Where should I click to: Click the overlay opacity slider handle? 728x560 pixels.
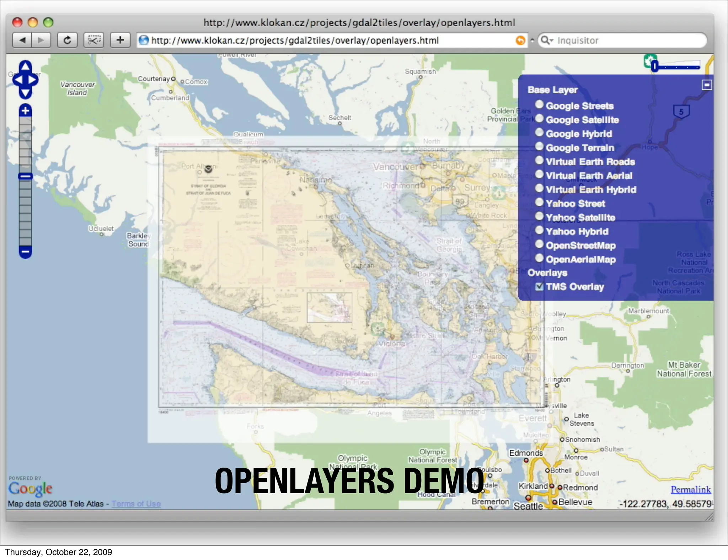(x=654, y=66)
